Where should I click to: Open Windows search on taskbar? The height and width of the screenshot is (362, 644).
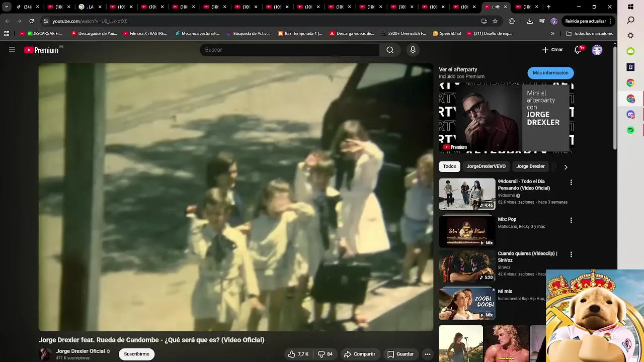tap(630, 21)
